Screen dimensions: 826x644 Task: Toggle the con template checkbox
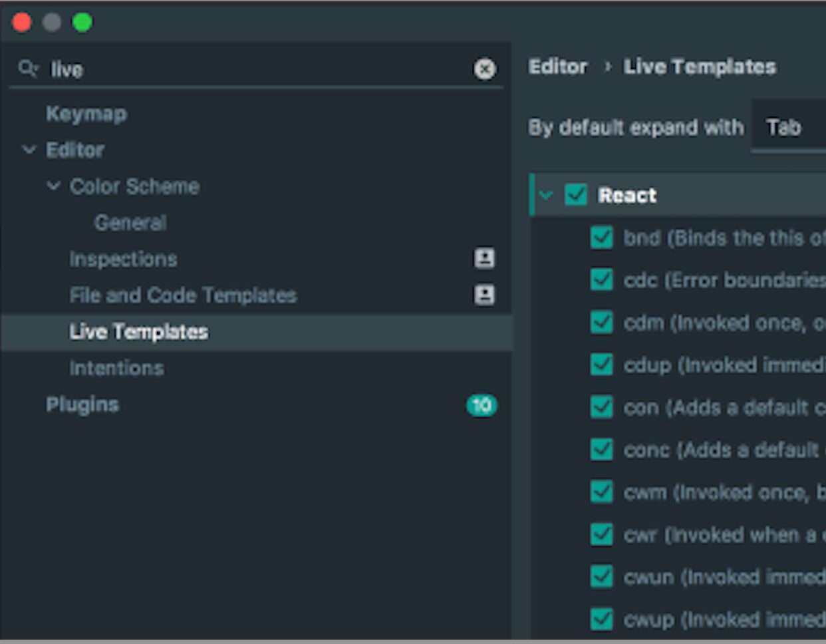click(x=601, y=408)
